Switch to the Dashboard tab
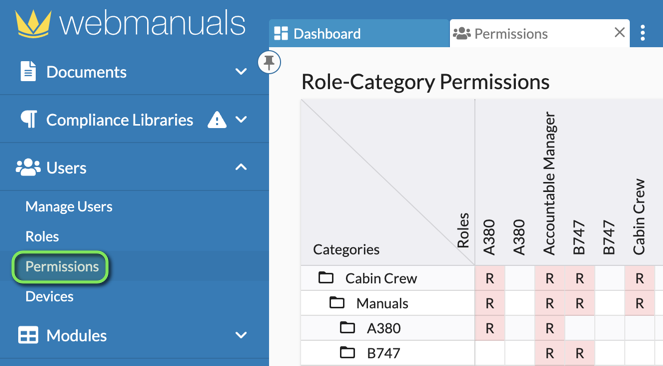This screenshot has height=366, width=663. click(x=359, y=33)
